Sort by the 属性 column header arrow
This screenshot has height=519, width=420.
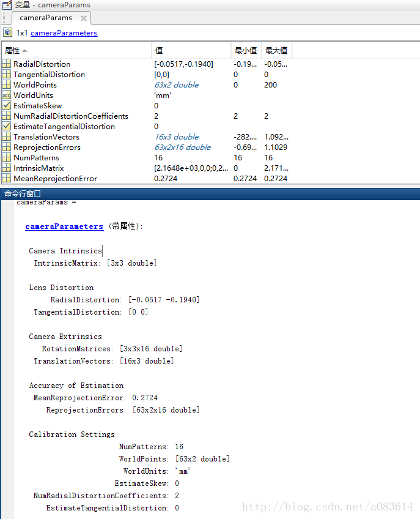(x=24, y=51)
